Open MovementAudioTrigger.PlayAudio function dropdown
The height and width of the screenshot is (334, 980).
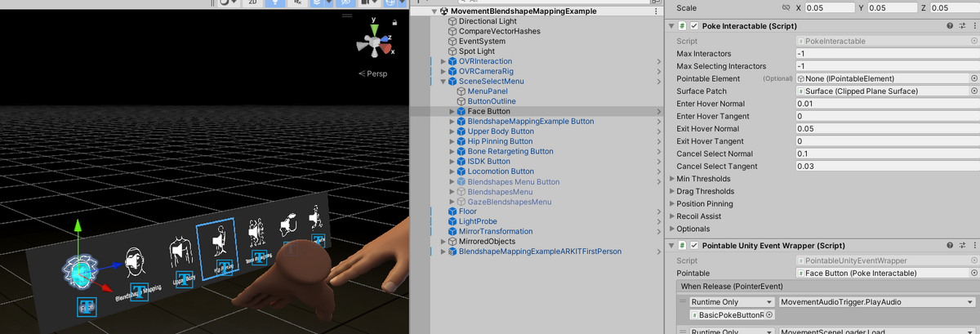coord(875,302)
